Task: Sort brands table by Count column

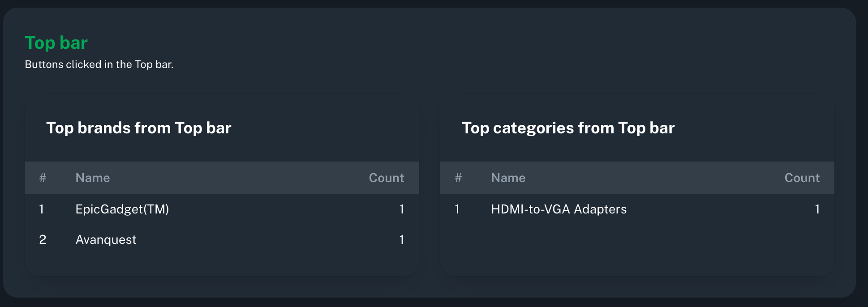Action: point(386,178)
